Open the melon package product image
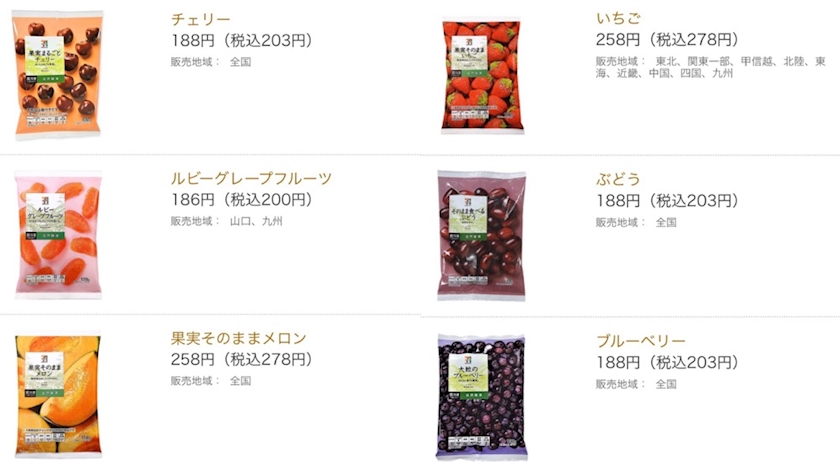This screenshot has width=840, height=471. coord(58,395)
